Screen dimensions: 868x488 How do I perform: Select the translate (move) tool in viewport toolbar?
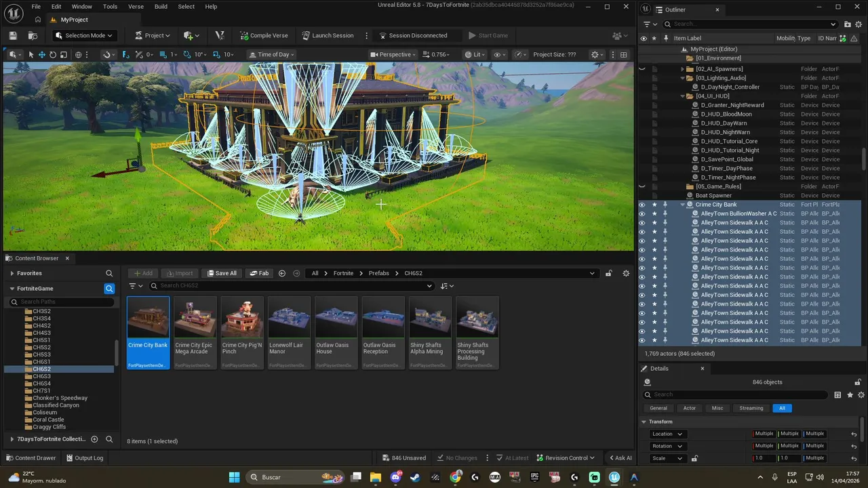(41, 54)
